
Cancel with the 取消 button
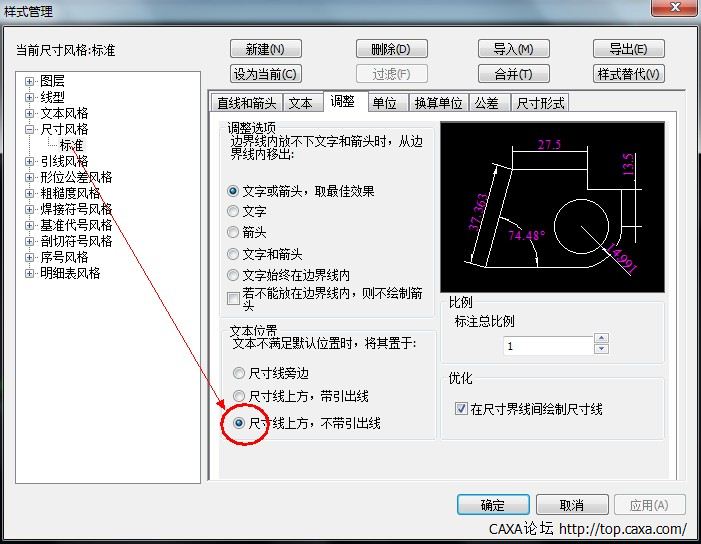coord(572,505)
